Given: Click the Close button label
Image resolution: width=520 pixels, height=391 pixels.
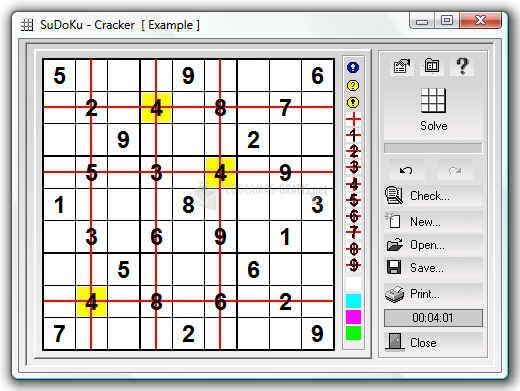Looking at the screenshot, I should pyautogui.click(x=423, y=343).
